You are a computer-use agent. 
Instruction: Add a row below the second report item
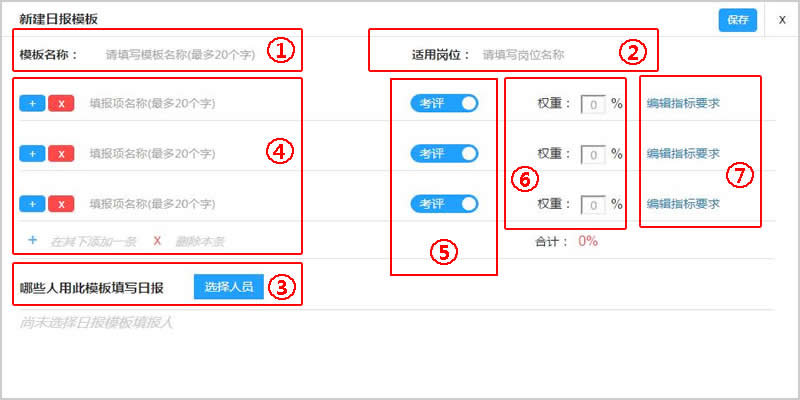pos(33,154)
